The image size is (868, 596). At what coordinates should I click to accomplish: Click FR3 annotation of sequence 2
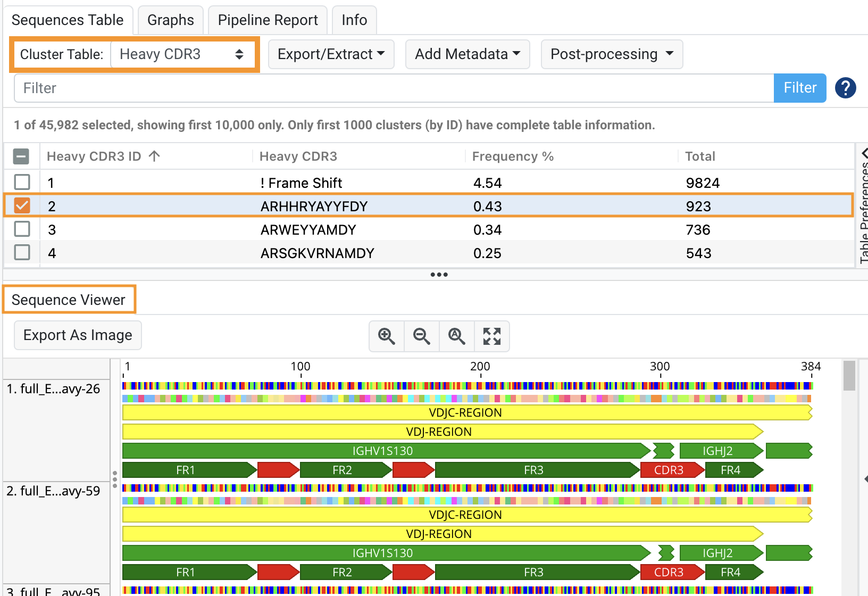[x=537, y=572]
